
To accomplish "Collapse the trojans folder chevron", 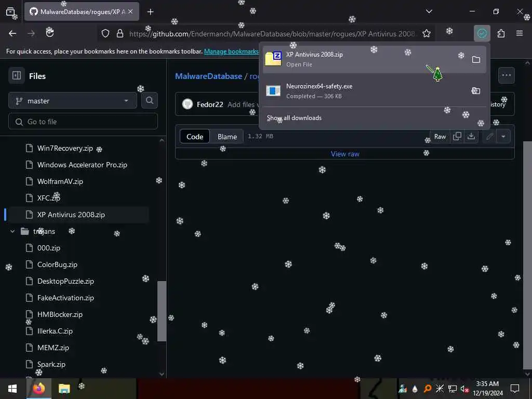I will pos(12,231).
